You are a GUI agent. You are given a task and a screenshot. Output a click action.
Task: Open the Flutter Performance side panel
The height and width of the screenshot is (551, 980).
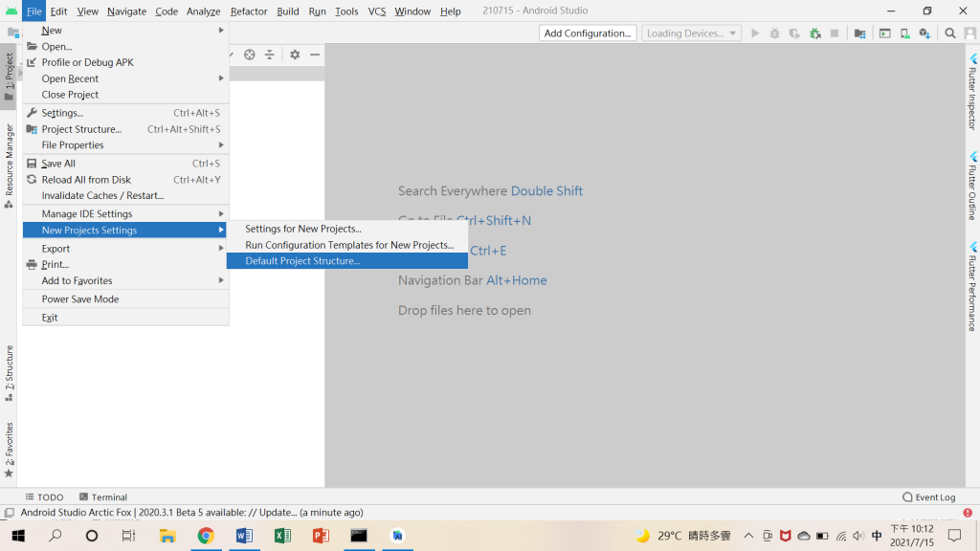point(972,287)
